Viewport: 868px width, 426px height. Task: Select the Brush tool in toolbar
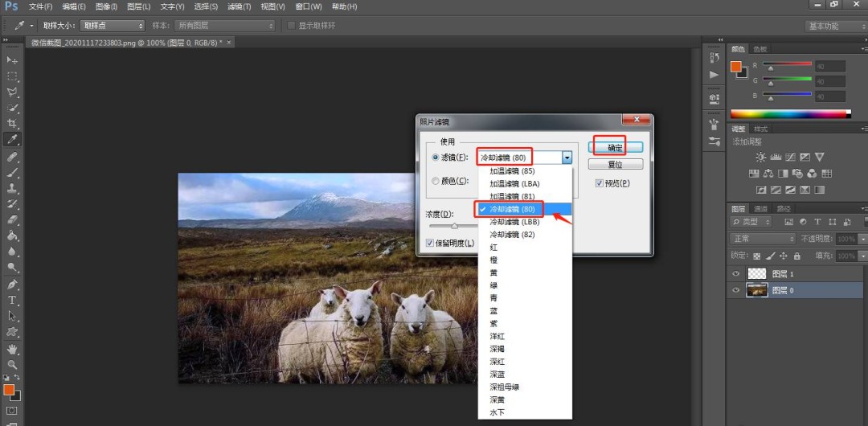(12, 172)
